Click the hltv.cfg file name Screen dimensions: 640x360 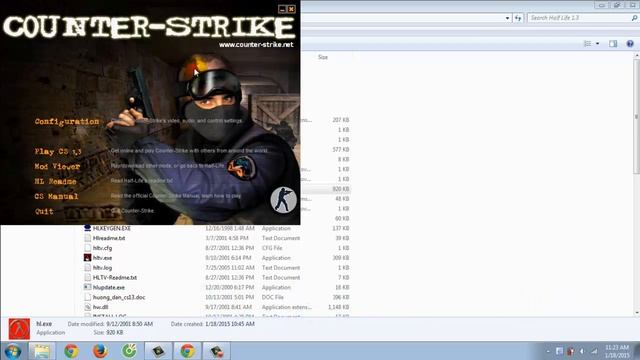102,248
